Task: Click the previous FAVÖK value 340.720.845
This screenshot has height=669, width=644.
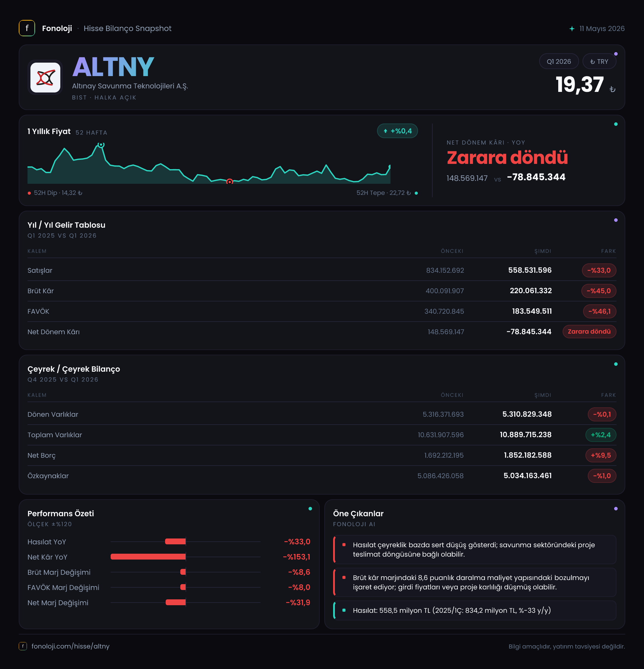Action: click(x=444, y=311)
